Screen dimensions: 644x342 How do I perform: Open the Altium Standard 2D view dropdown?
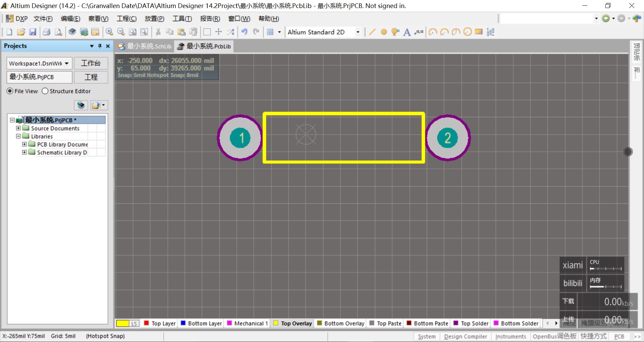pyautogui.click(x=358, y=32)
